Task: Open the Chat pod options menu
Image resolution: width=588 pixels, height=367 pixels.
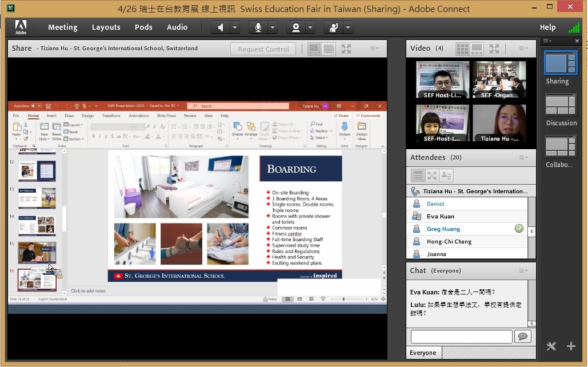Action: point(523,270)
